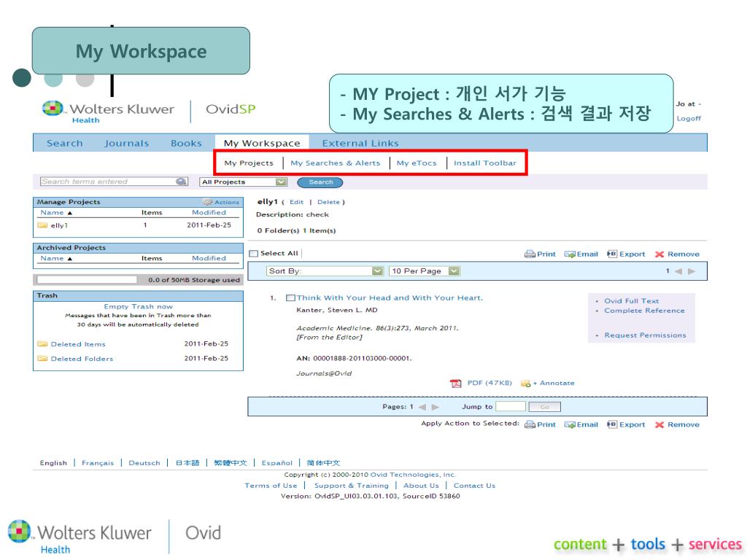Image resolution: width=747 pixels, height=560 pixels.
Task: Click the top red Remove X icon
Action: [659, 254]
